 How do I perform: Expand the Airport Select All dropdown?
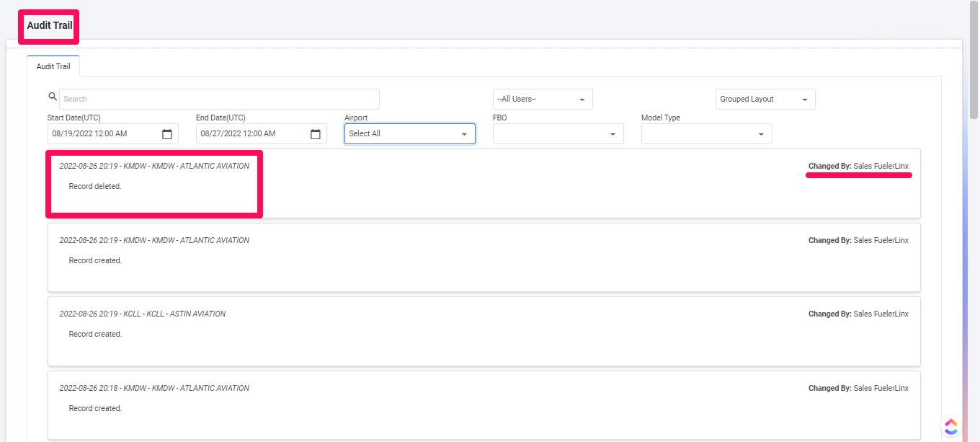(409, 134)
